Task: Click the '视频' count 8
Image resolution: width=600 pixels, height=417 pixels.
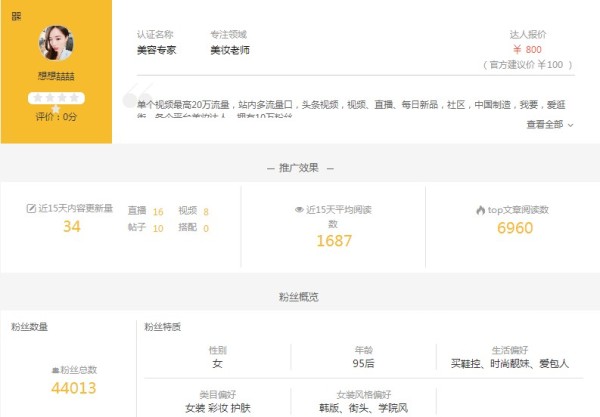Action: [x=206, y=212]
